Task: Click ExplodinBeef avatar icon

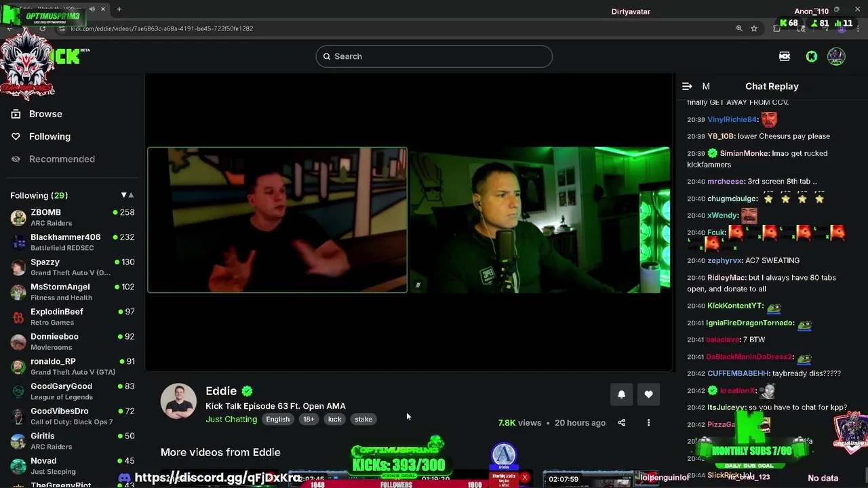Action: [18, 317]
